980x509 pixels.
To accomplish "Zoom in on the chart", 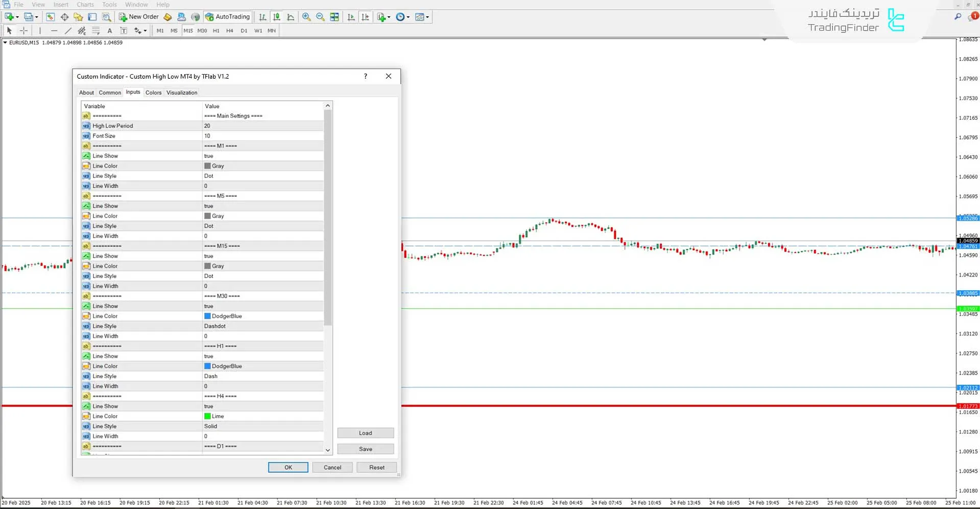I will pyautogui.click(x=306, y=17).
